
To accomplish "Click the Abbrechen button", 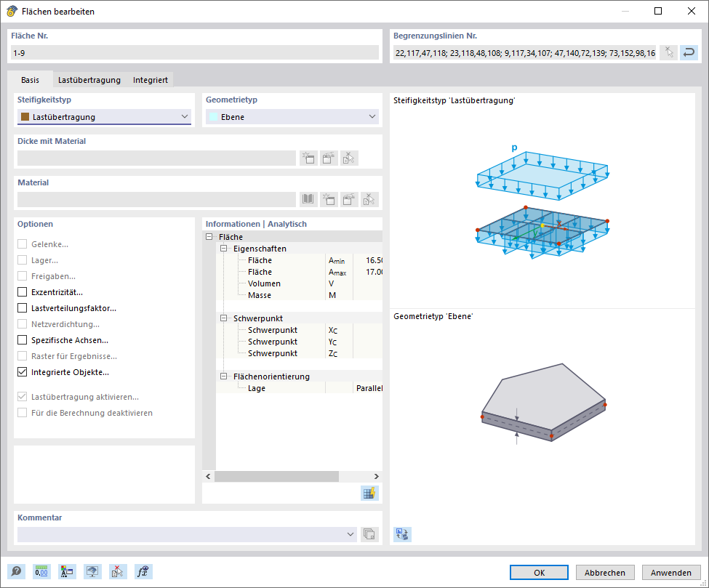I will click(605, 573).
